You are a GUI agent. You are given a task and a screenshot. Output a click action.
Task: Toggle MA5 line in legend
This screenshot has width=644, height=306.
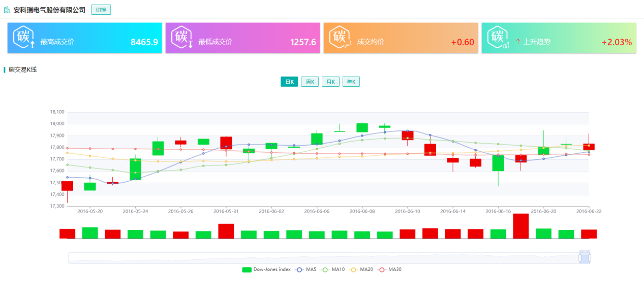[x=306, y=269]
